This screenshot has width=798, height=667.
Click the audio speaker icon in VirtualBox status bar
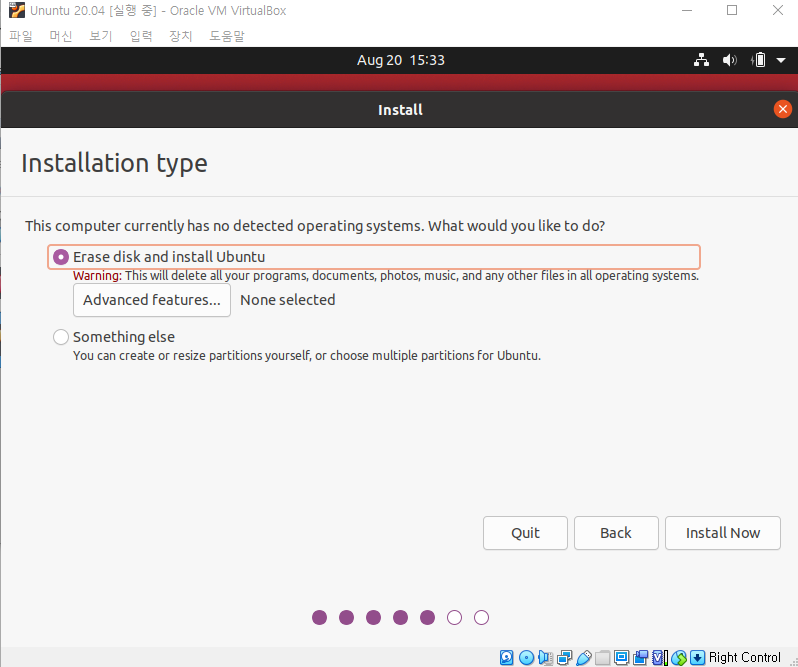[x=545, y=657]
